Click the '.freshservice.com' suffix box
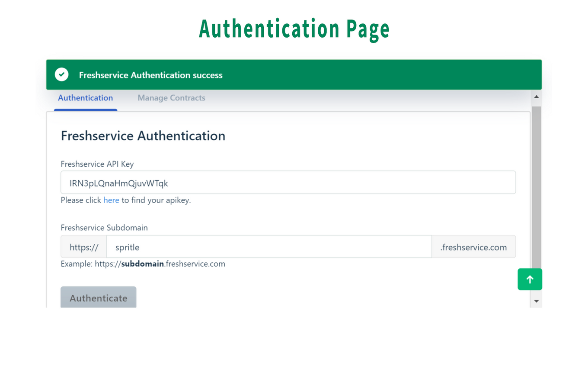588x368 pixels. point(474,247)
